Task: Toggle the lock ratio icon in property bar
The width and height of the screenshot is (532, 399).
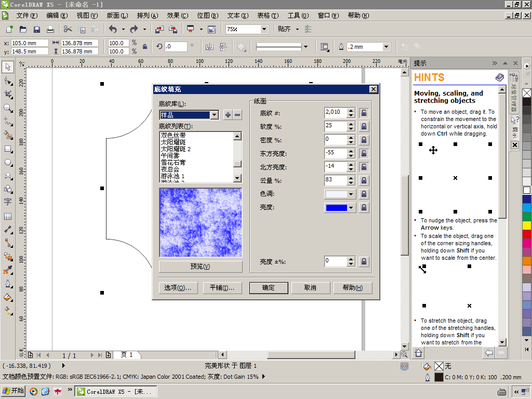Action: (145, 47)
